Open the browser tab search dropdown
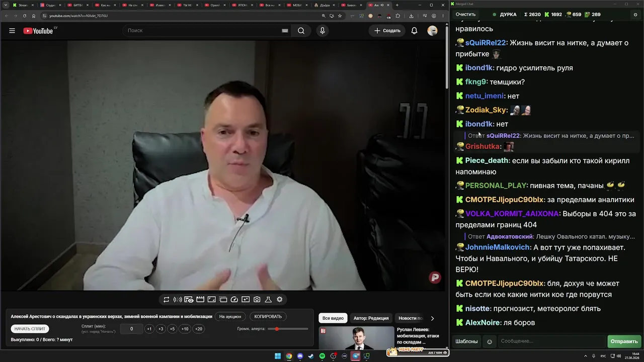 click(x=5, y=5)
